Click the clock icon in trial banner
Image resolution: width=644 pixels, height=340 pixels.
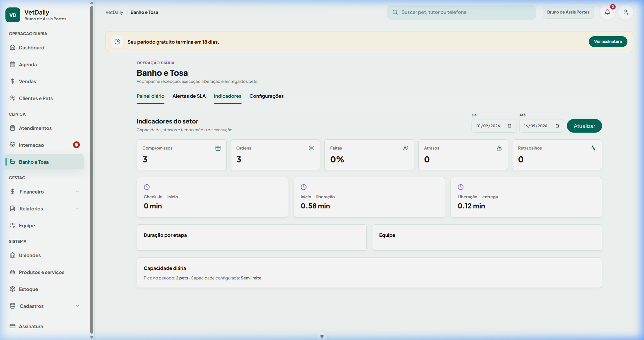[117, 42]
